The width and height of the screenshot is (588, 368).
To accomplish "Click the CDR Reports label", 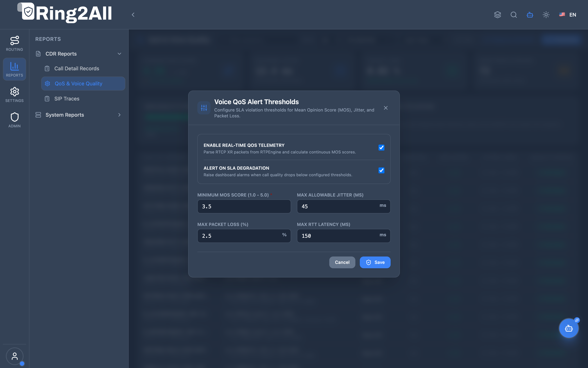I will coord(61,54).
